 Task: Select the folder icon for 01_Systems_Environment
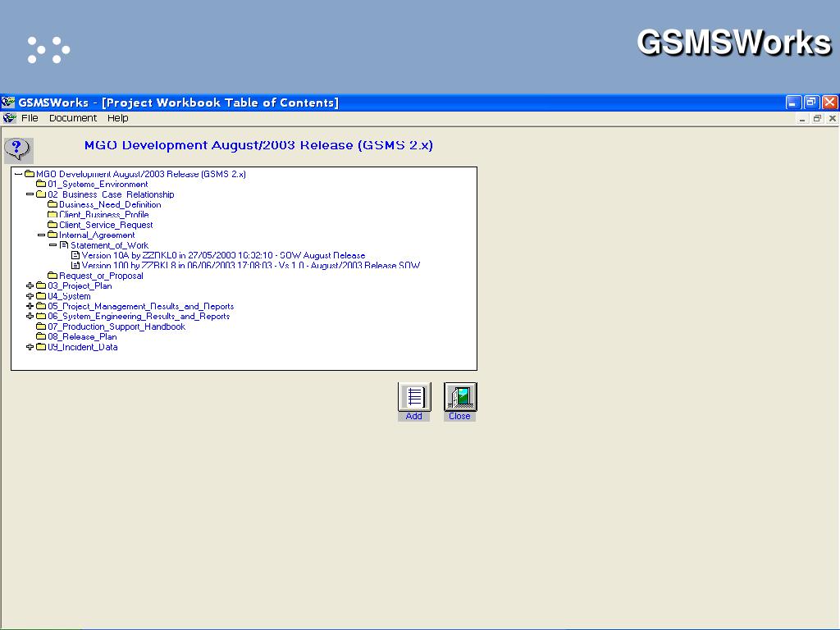(x=41, y=184)
